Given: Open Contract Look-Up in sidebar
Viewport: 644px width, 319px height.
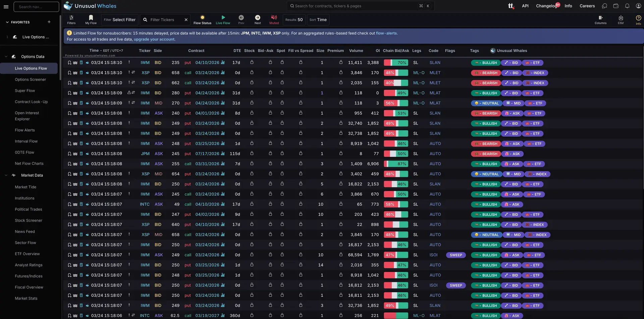Looking at the screenshot, I should click(x=31, y=102).
